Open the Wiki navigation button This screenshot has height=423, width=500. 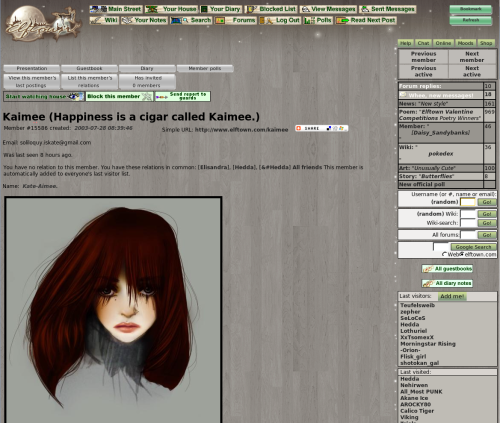[x=104, y=20]
